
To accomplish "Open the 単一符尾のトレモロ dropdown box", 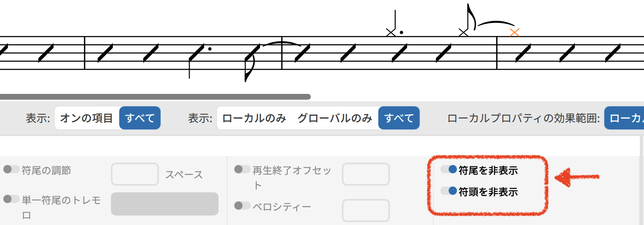I will (164, 204).
